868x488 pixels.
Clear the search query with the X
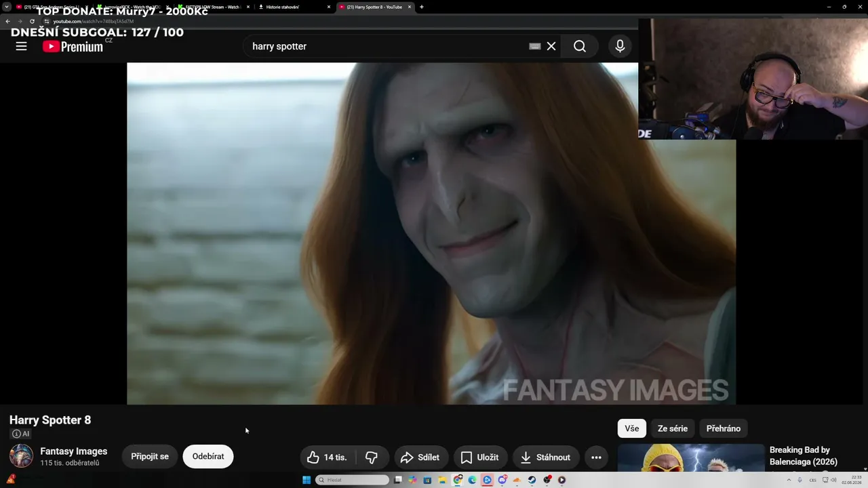551,46
